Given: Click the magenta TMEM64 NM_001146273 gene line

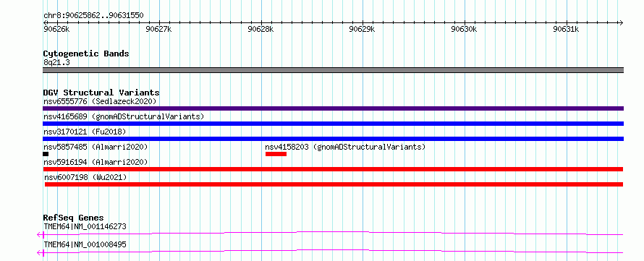Looking at the screenshot, I should pyautogui.click(x=333, y=234).
